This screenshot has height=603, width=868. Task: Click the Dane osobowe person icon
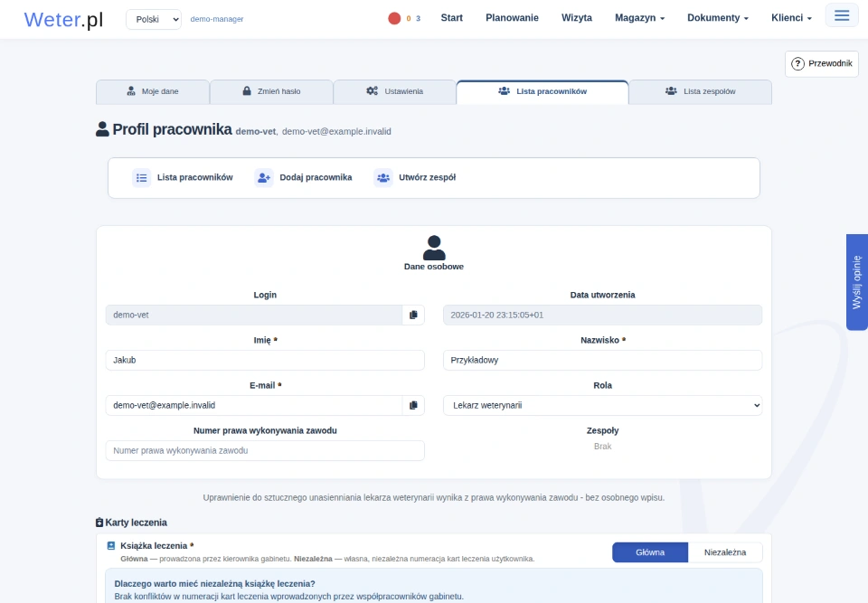tap(434, 248)
